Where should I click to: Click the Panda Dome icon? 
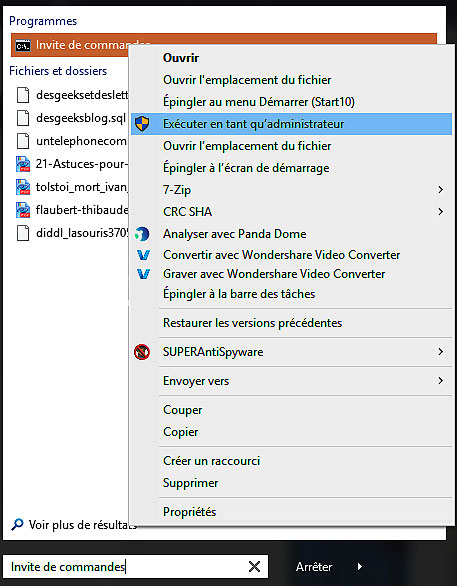coord(142,234)
